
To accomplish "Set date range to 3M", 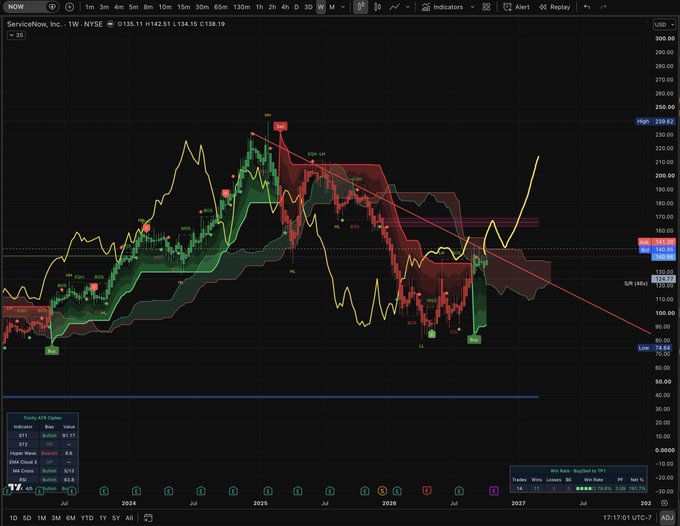I will (56, 518).
